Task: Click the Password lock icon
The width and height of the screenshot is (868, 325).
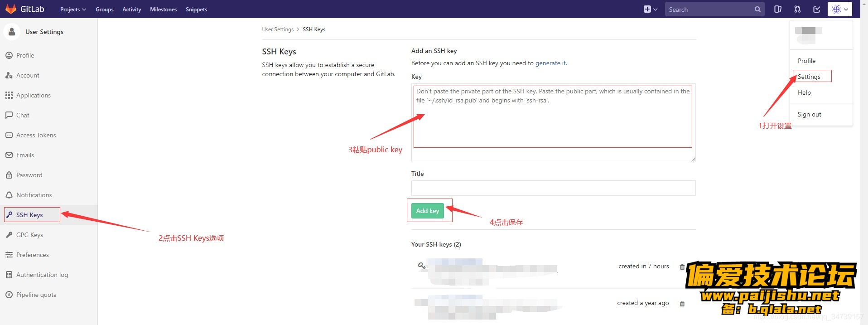Action: pyautogui.click(x=9, y=175)
